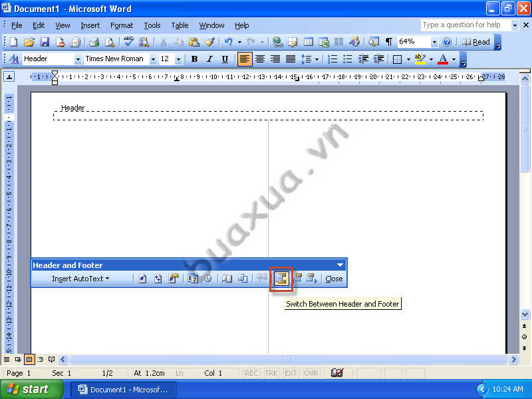Image resolution: width=532 pixels, height=399 pixels.
Task: Open the Help menu
Action: pyautogui.click(x=241, y=25)
